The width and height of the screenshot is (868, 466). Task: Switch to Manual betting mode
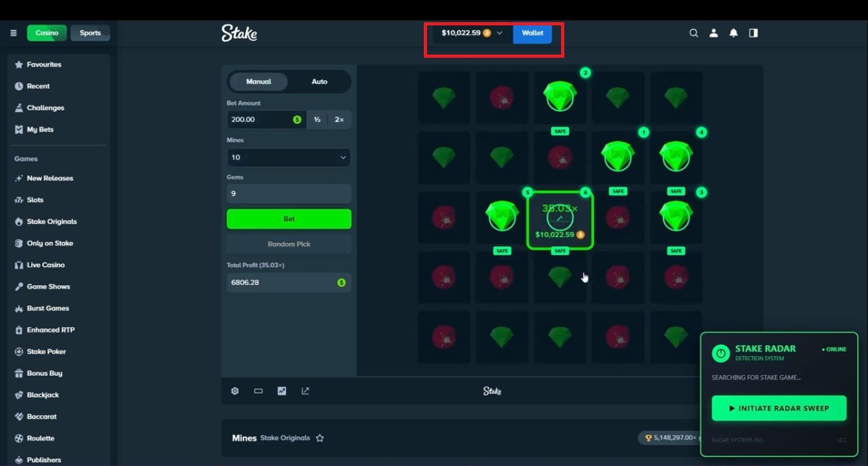coord(259,81)
